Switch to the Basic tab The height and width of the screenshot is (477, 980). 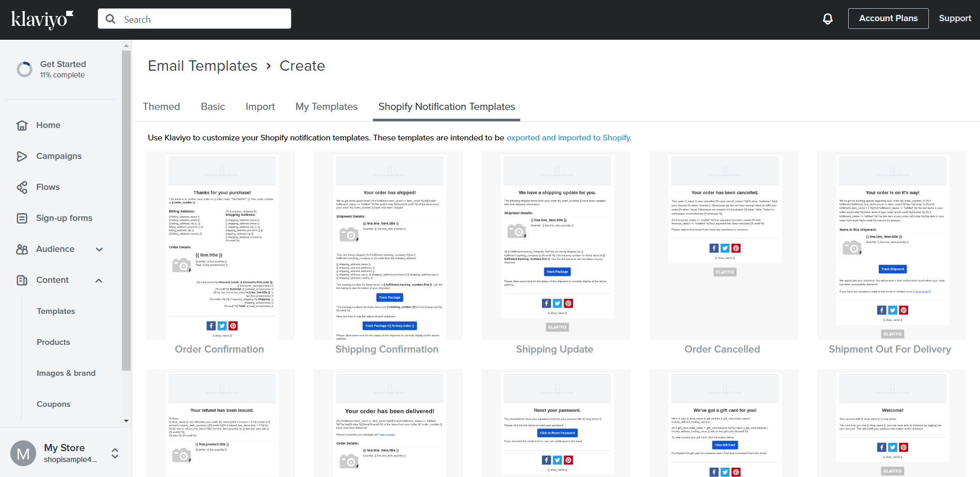tap(213, 107)
